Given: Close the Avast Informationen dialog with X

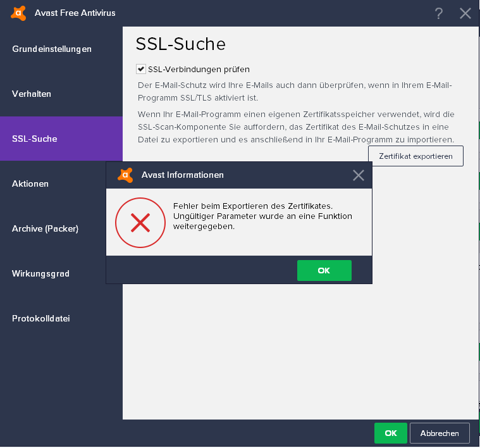Looking at the screenshot, I should 358,175.
